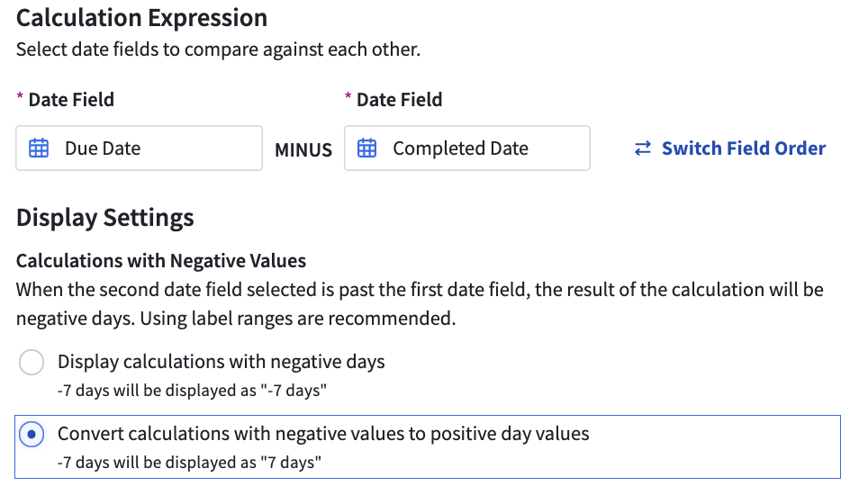The image size is (859, 504).
Task: Select the "Convert calculations" radio button
Action: coord(32,435)
